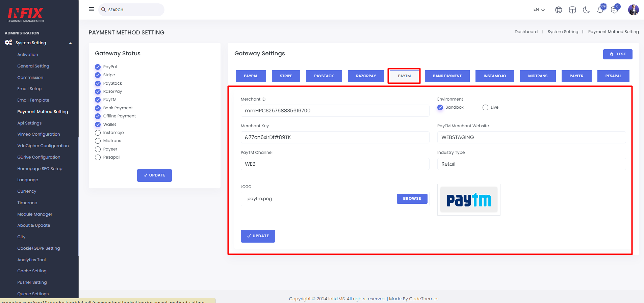This screenshot has width=644, height=303.
Task: Open the chat messages icon
Action: pos(614,10)
